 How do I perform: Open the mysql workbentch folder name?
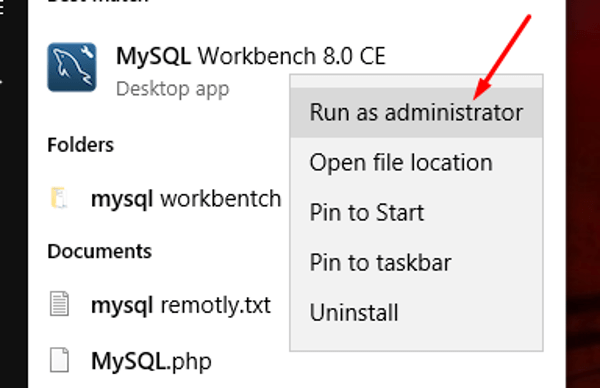click(x=186, y=199)
